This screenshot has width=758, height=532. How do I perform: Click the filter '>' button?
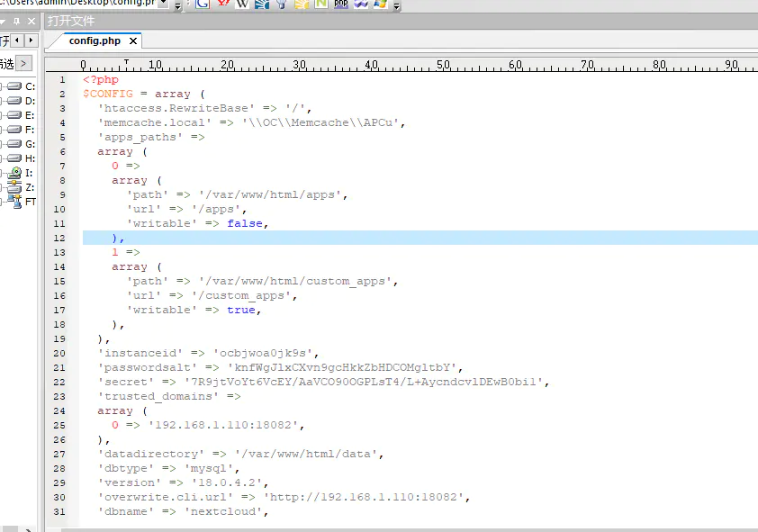tap(23, 63)
